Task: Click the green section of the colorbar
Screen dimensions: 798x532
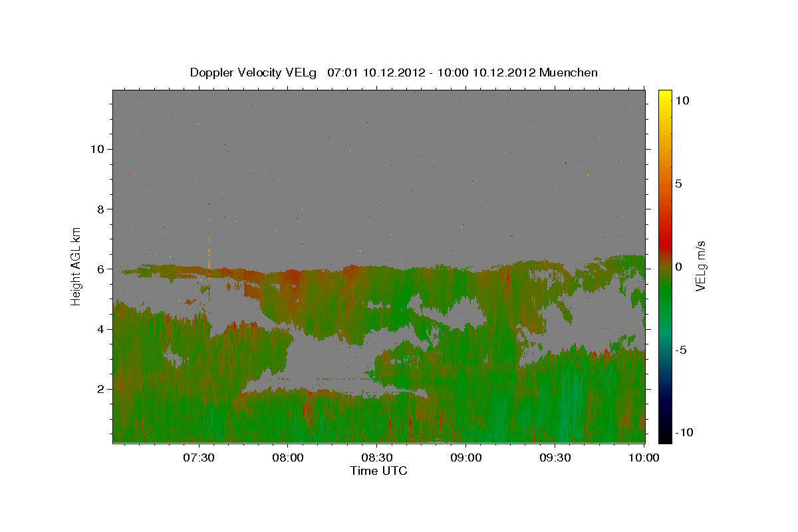Action: [664, 293]
